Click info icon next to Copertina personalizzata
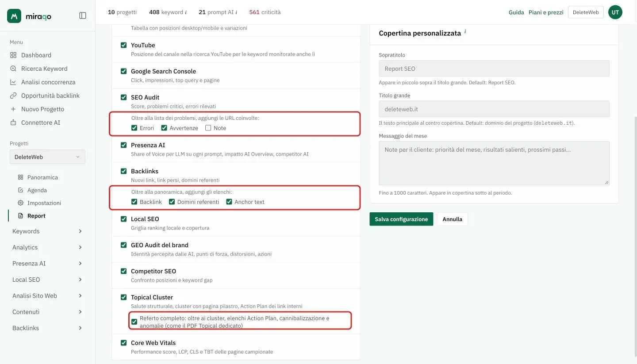637x364 pixels. [x=465, y=32]
